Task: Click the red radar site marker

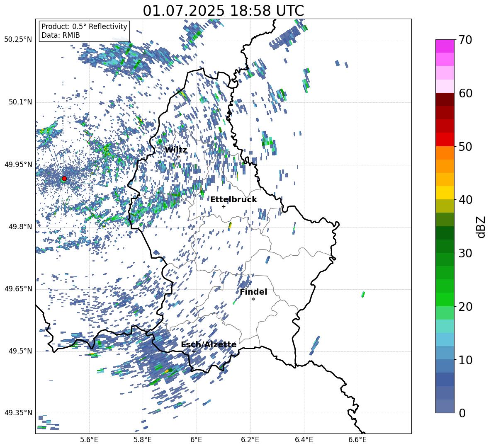Action: 64,178
